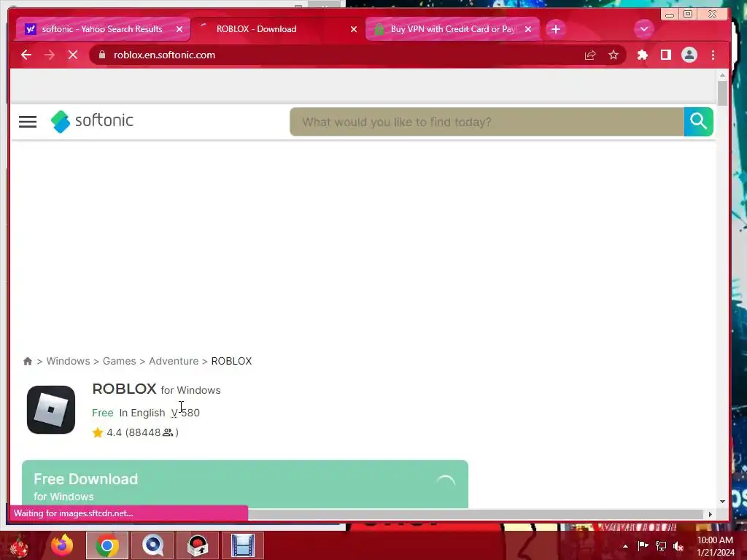747x560 pixels.
Task: Go to Softonic home via breadcrumb house icon
Action: (x=28, y=361)
